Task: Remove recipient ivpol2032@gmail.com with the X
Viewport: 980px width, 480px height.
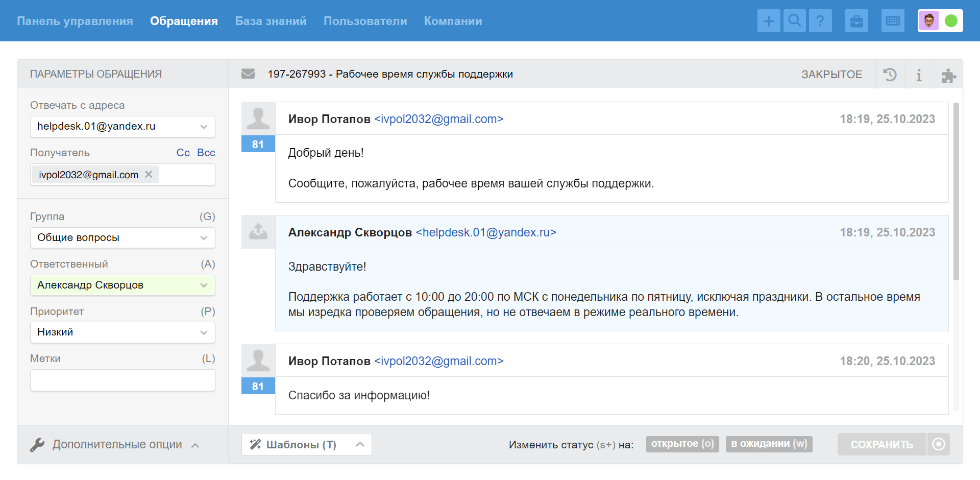Action: point(149,174)
